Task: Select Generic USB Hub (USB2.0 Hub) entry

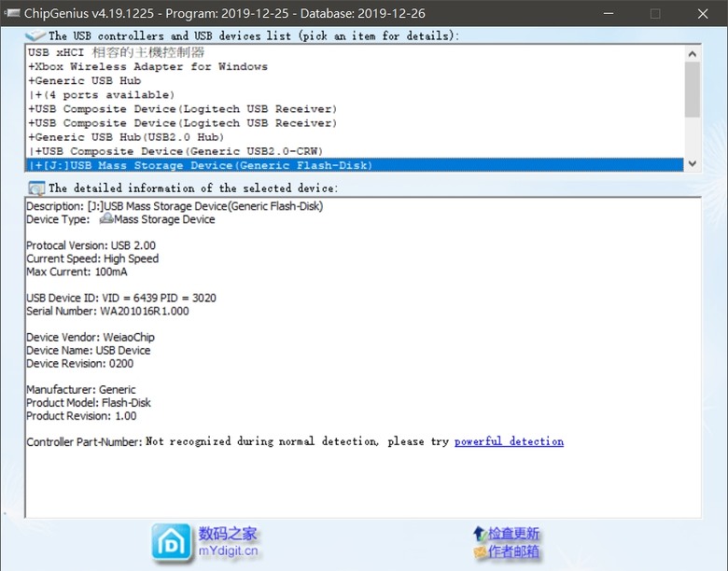Action: (355, 137)
